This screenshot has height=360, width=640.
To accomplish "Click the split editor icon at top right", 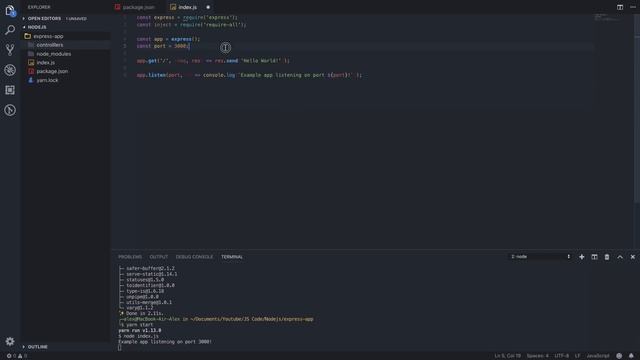I will pyautogui.click(x=620, y=7).
